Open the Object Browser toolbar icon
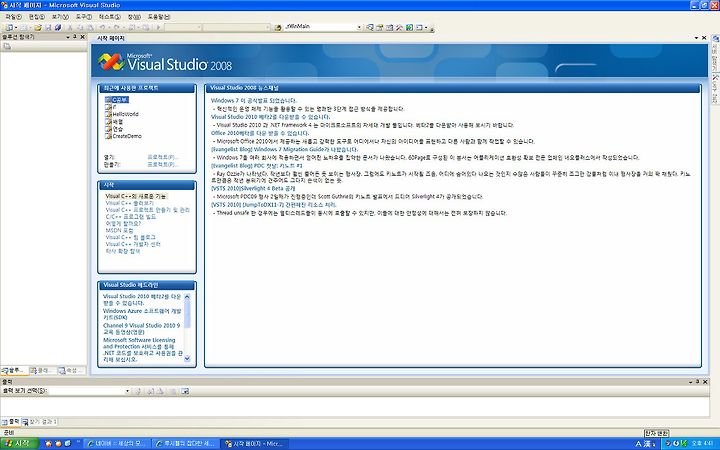 [x=389, y=28]
